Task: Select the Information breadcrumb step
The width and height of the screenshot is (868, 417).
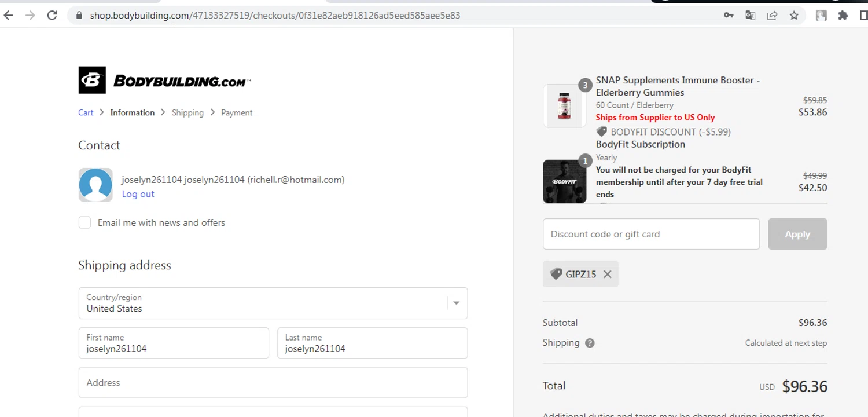Action: (x=133, y=112)
